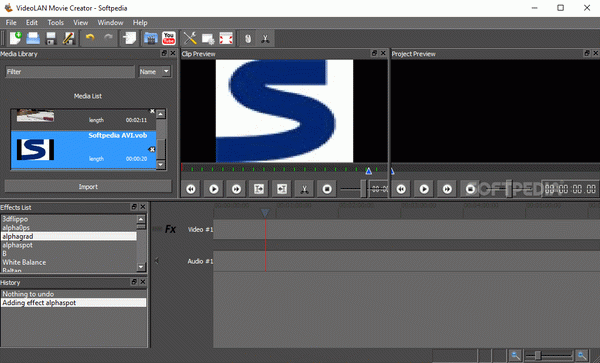Viewport: 600px width, 363px height.
Task: Click Fx button on Video #1 track
Action: (170, 229)
